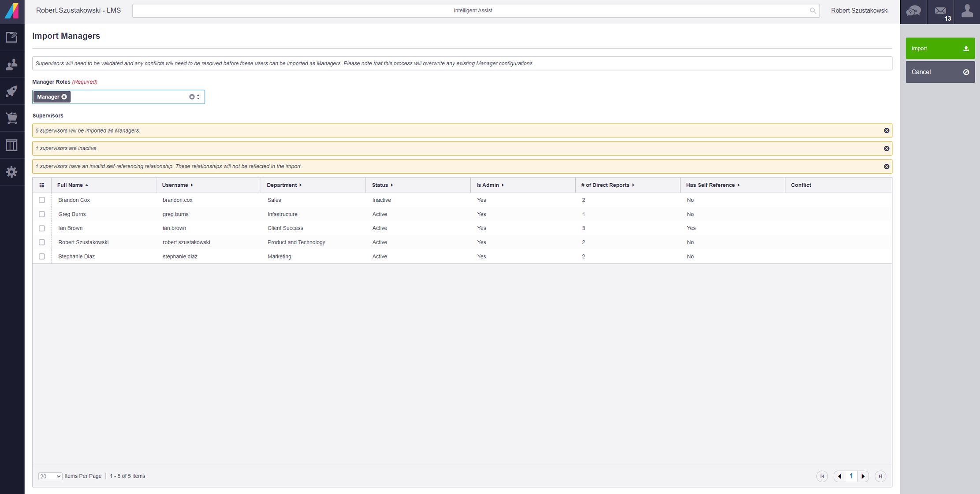Click the Conflict column header
Viewport: 980px width, 494px height.
(x=801, y=186)
